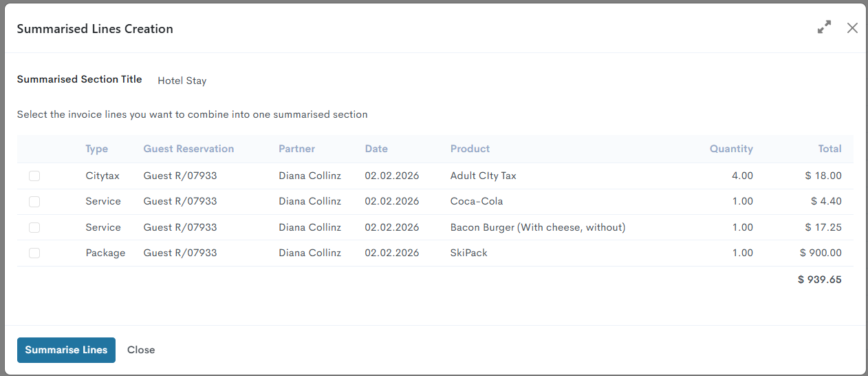Enable the SkiPack package line checkbox
This screenshot has width=868, height=376.
pyautogui.click(x=34, y=253)
